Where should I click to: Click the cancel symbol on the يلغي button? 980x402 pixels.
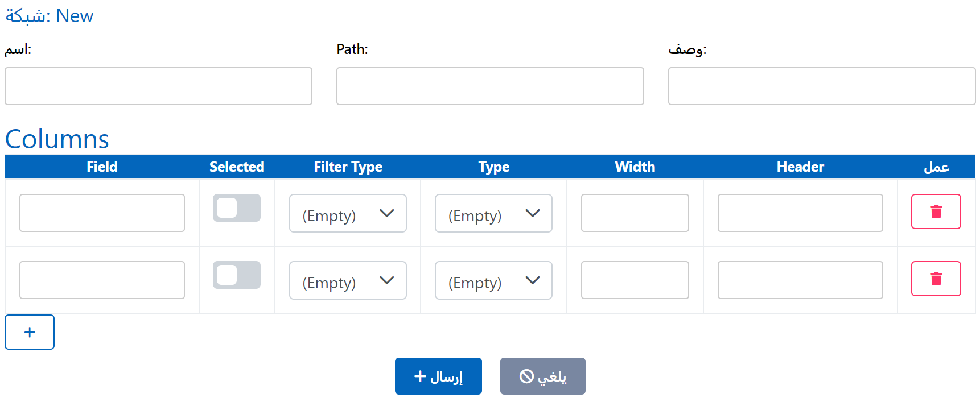point(526,376)
